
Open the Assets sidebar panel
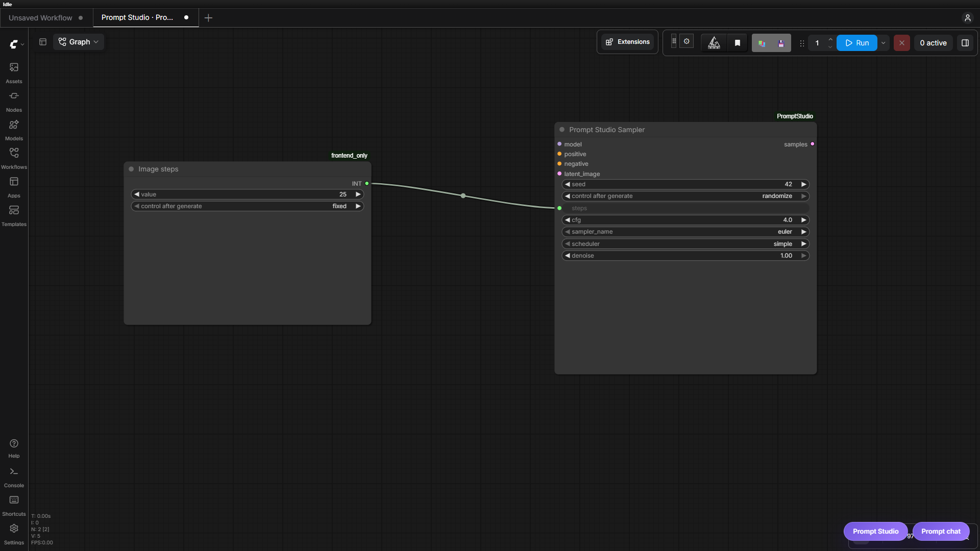coord(14,73)
